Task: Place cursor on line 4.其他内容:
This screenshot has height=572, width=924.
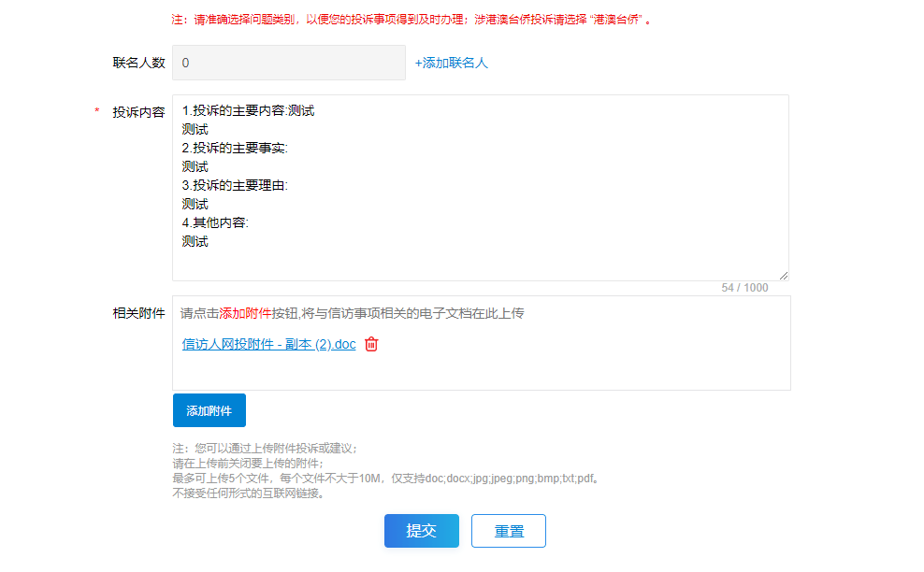Action: coord(215,222)
